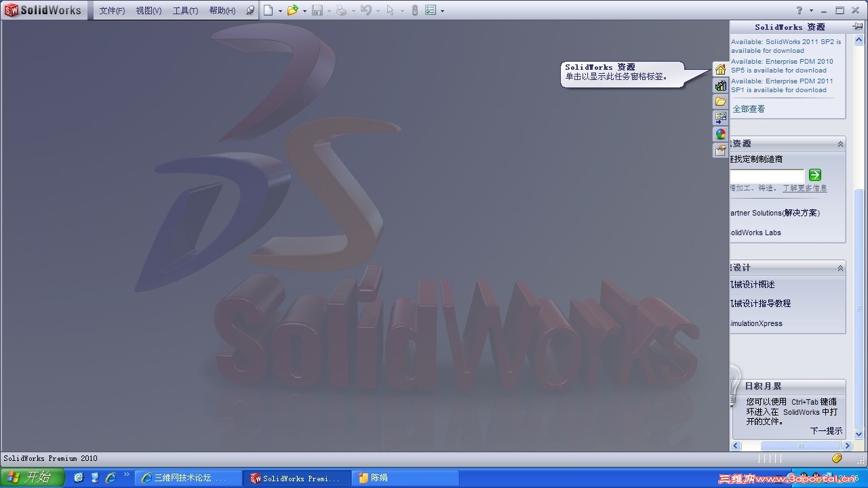Image resolution: width=868 pixels, height=488 pixels.
Task: Open the Undo dropdown arrow
Action: [x=378, y=11]
